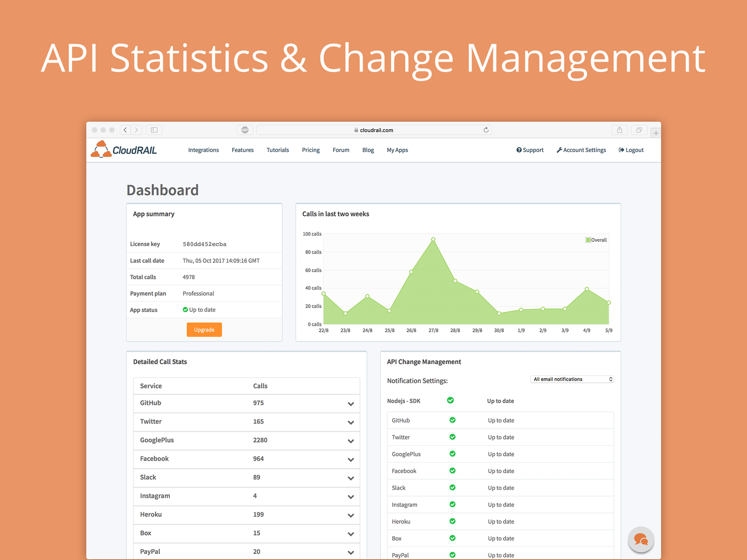Open the Support link
This screenshot has width=747, height=560.
pos(530,150)
